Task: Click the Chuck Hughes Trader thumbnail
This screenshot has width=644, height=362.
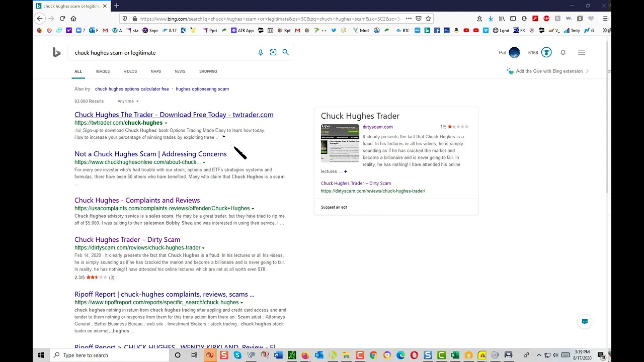Action: click(340, 143)
